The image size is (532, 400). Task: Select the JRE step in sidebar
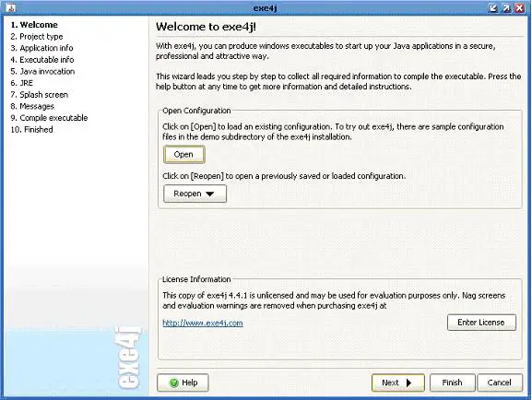pyautogui.click(x=22, y=83)
